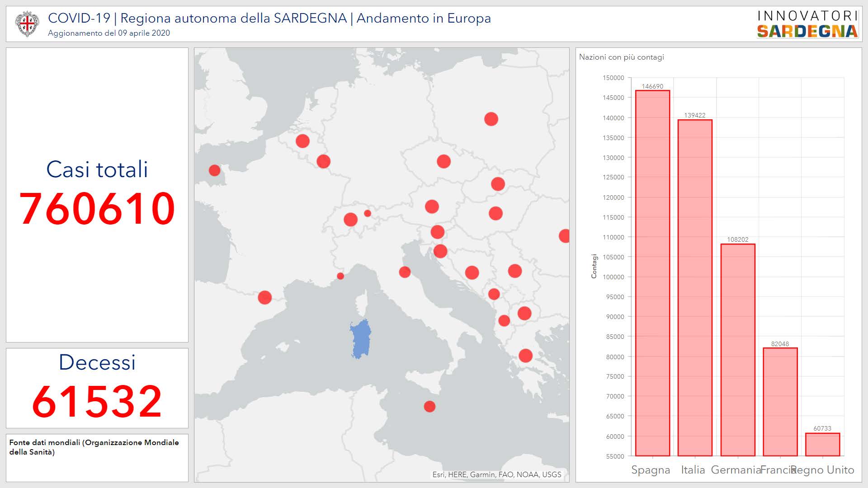Select the red marker over Andorra
Image resolution: width=868 pixels, height=488 pixels.
point(265,297)
